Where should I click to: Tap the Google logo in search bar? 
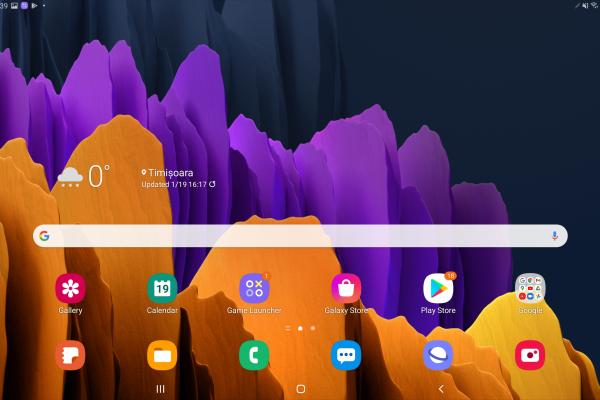click(44, 236)
